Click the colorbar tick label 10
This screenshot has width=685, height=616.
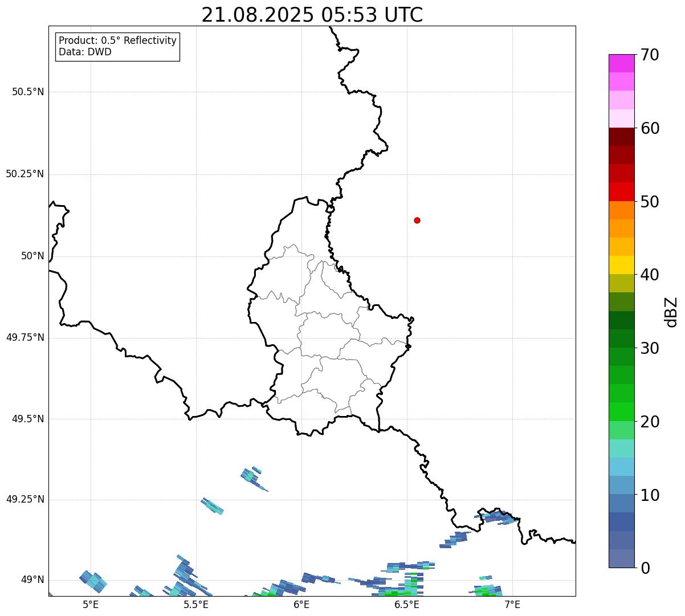(x=650, y=495)
